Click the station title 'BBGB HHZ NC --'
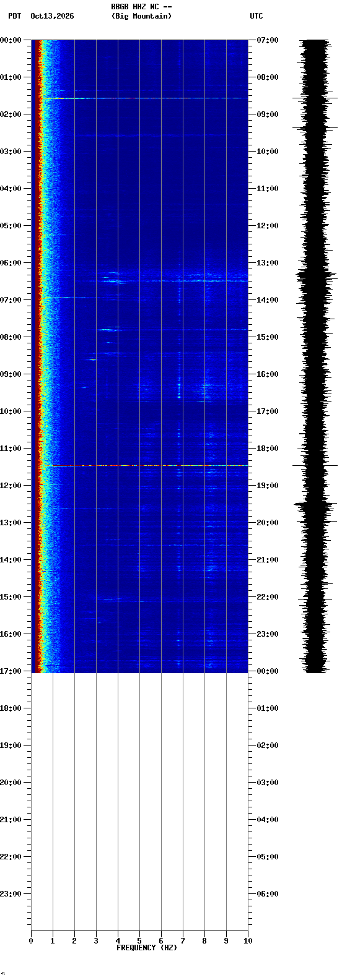Image resolution: width=342 pixels, height=980 pixels. pyautogui.click(x=141, y=7)
